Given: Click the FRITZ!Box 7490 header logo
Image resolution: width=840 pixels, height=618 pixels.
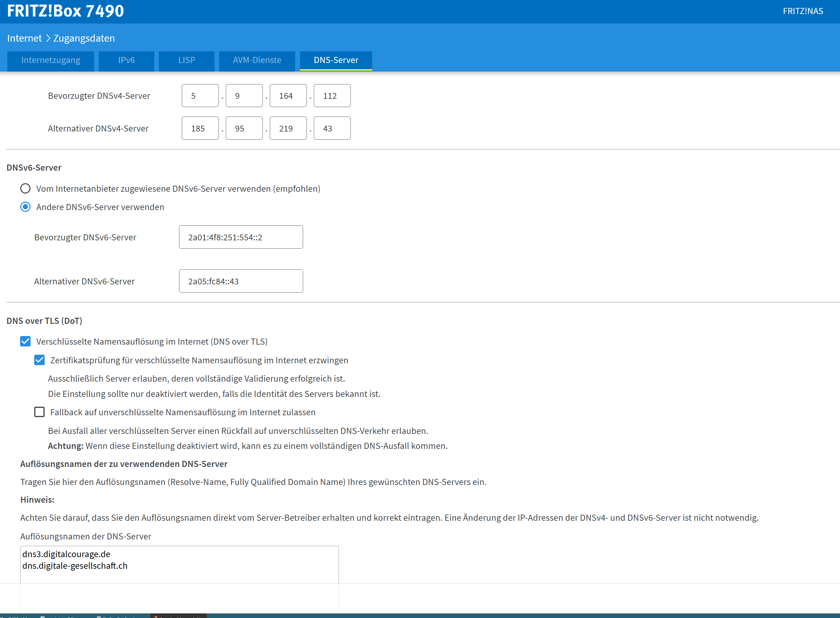Looking at the screenshot, I should pos(65,11).
